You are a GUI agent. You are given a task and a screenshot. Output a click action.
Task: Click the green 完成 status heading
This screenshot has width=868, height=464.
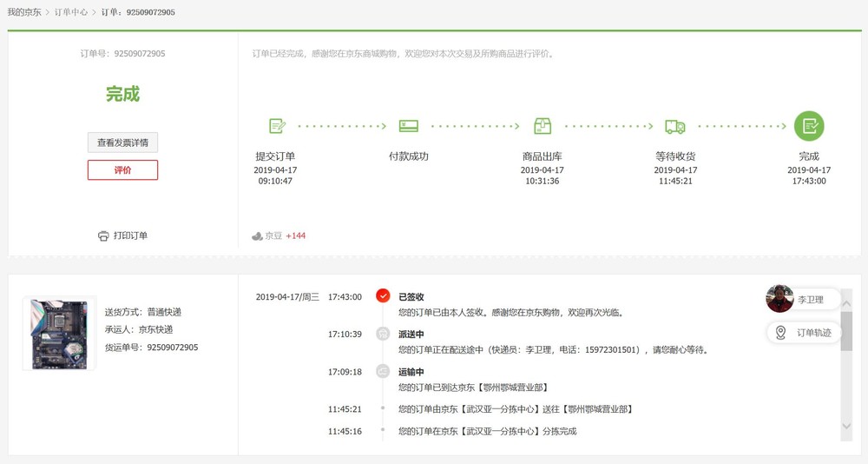click(123, 94)
